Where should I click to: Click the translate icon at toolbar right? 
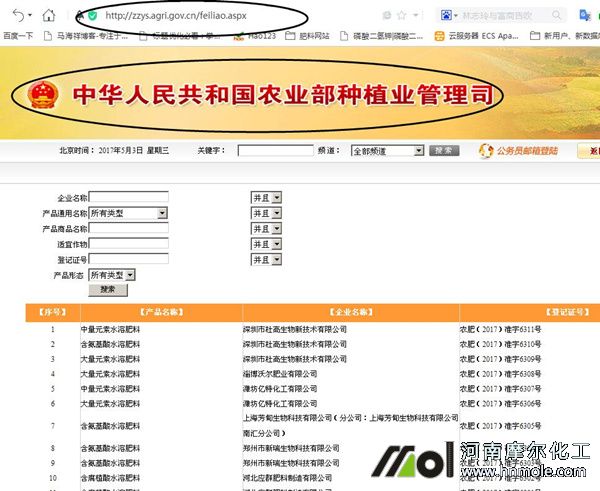click(x=586, y=15)
